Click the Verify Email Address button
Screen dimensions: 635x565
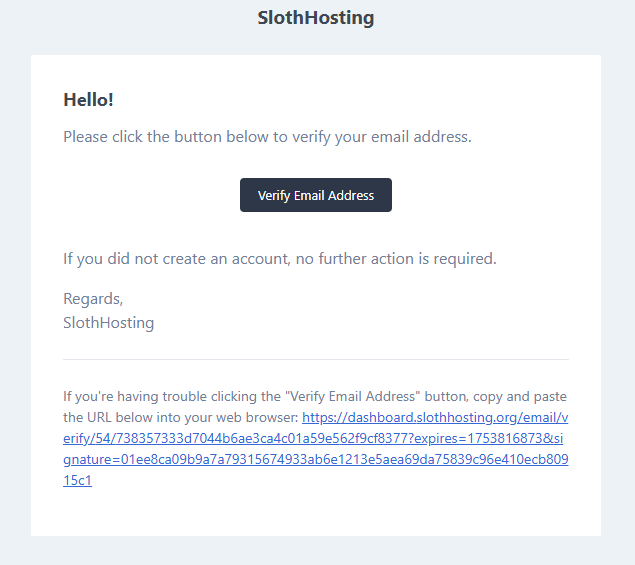pyautogui.click(x=316, y=195)
